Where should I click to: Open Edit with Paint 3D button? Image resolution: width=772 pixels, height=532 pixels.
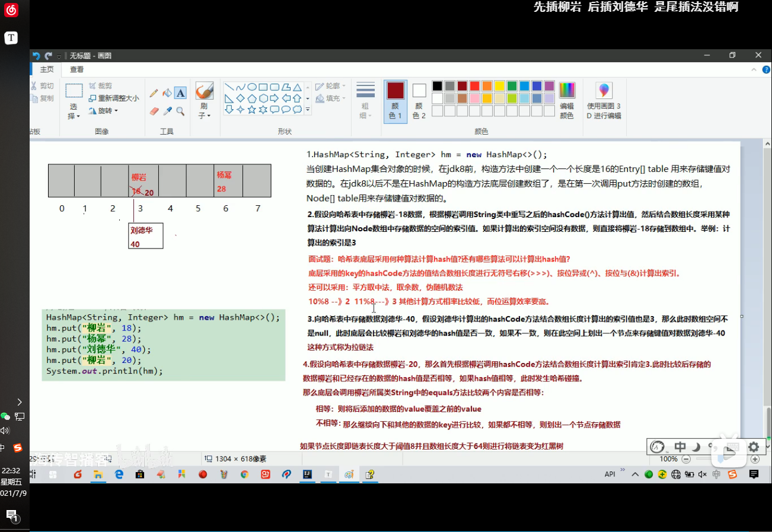[604, 100]
